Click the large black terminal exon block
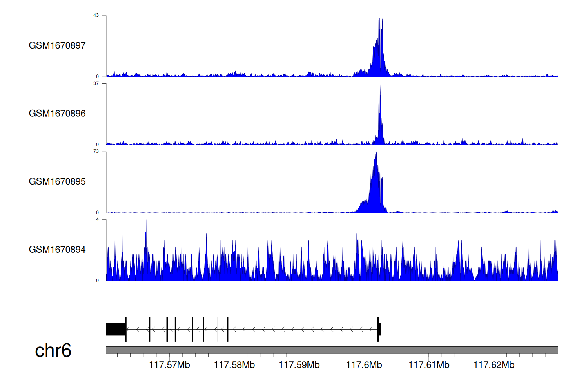The image size is (588, 384). coord(116,329)
